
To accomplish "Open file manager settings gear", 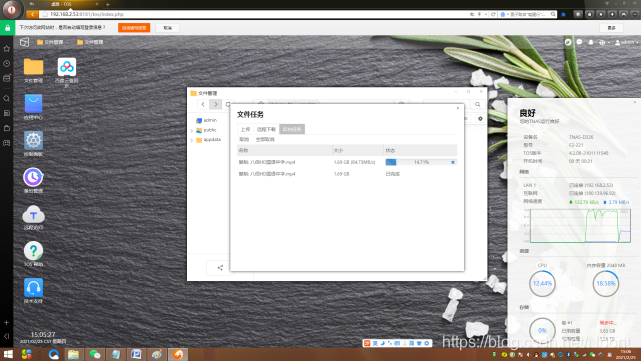I will click(x=480, y=119).
